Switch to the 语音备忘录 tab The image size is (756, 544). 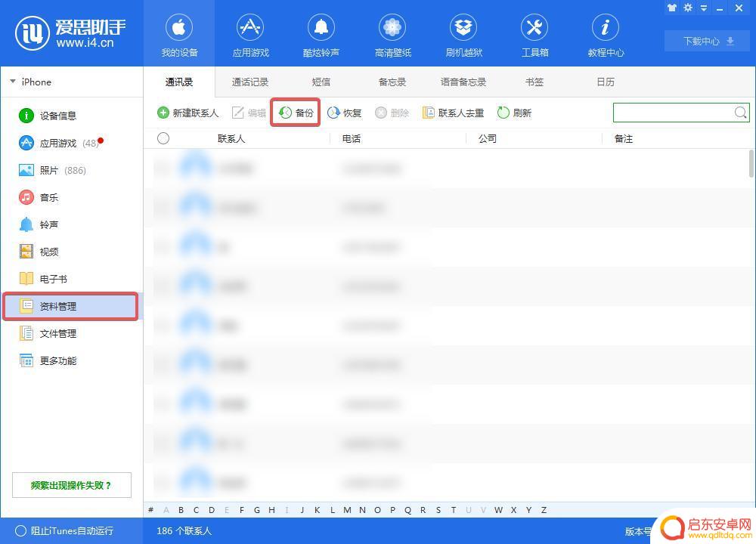click(x=463, y=82)
